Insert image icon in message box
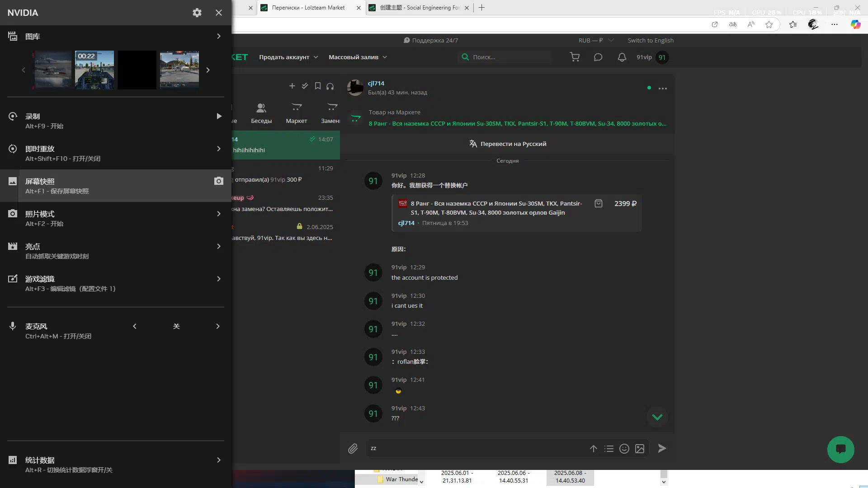The image size is (868, 488). point(640,449)
